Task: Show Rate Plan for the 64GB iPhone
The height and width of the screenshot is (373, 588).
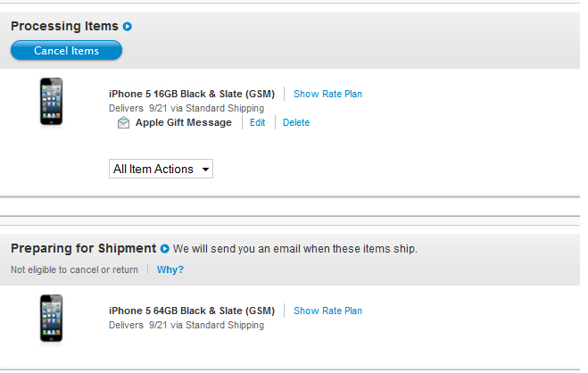Action: point(327,311)
